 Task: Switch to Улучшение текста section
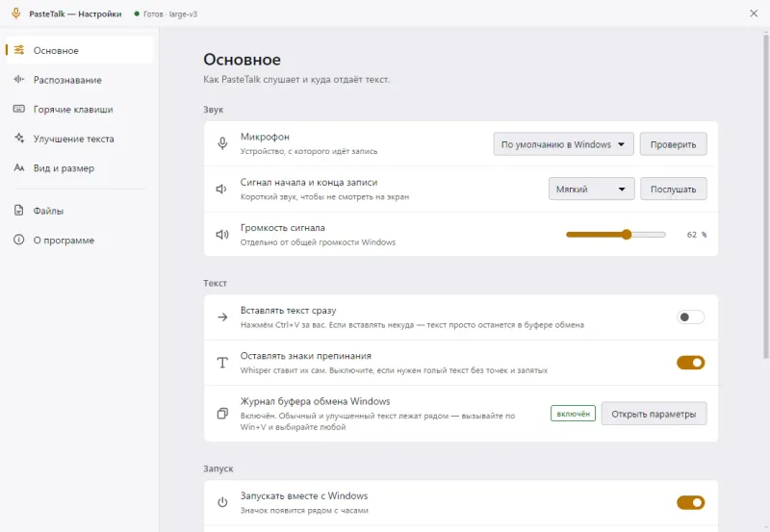[x=80, y=139]
